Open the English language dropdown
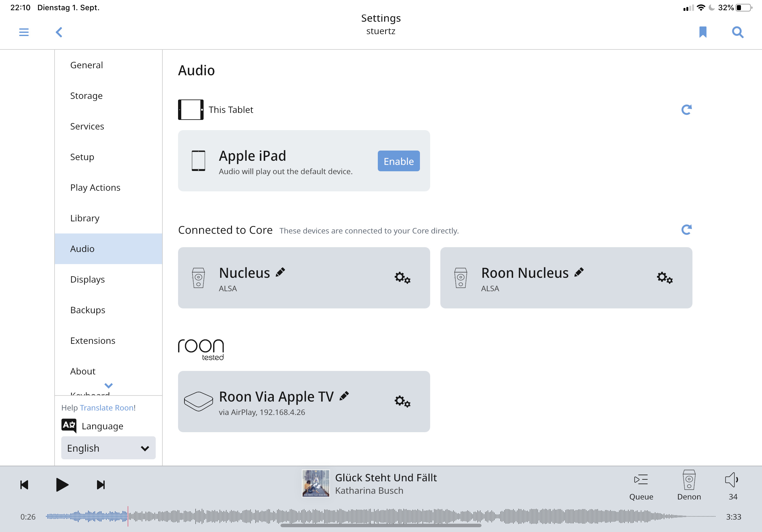Viewport: 762px width, 532px height. [108, 448]
